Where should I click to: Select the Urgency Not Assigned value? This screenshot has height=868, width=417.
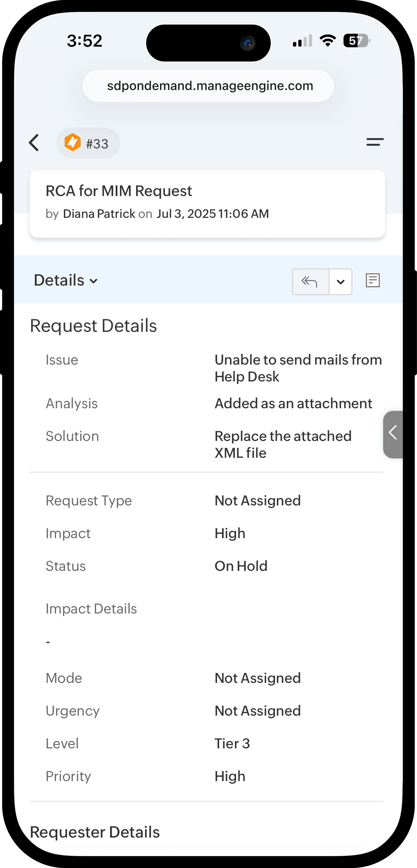coord(257,711)
